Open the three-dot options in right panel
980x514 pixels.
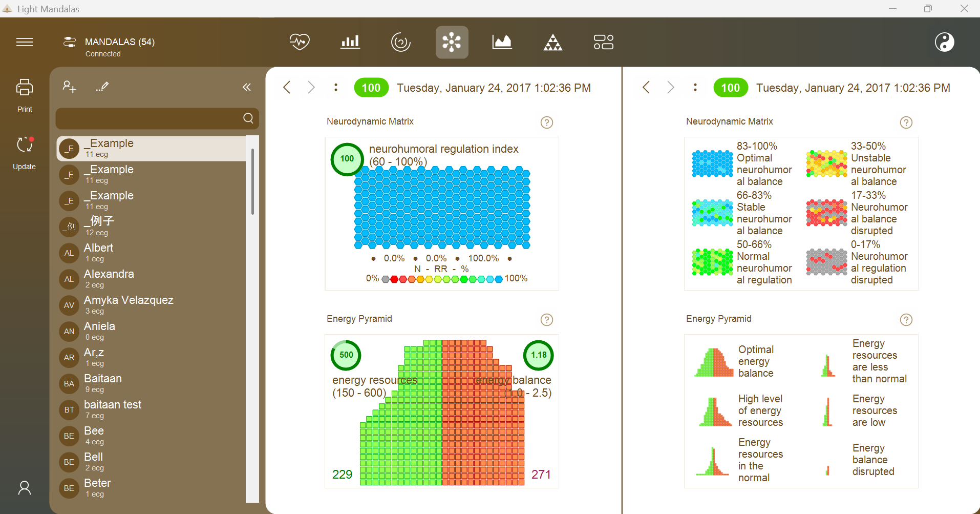pyautogui.click(x=695, y=88)
